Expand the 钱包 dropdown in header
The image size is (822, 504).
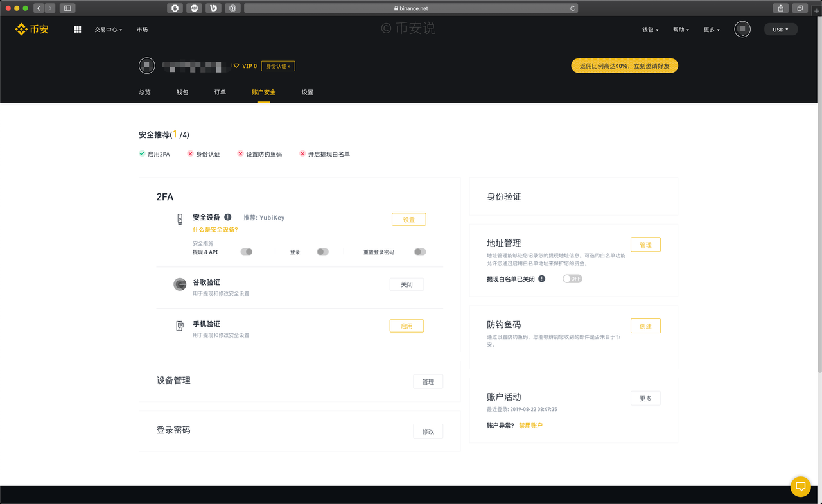(x=651, y=30)
